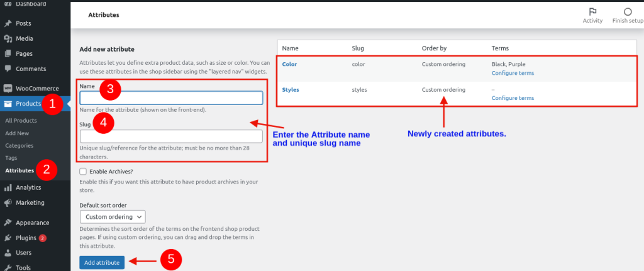
Task: Click the Finish setup circle icon
Action: pos(628,12)
